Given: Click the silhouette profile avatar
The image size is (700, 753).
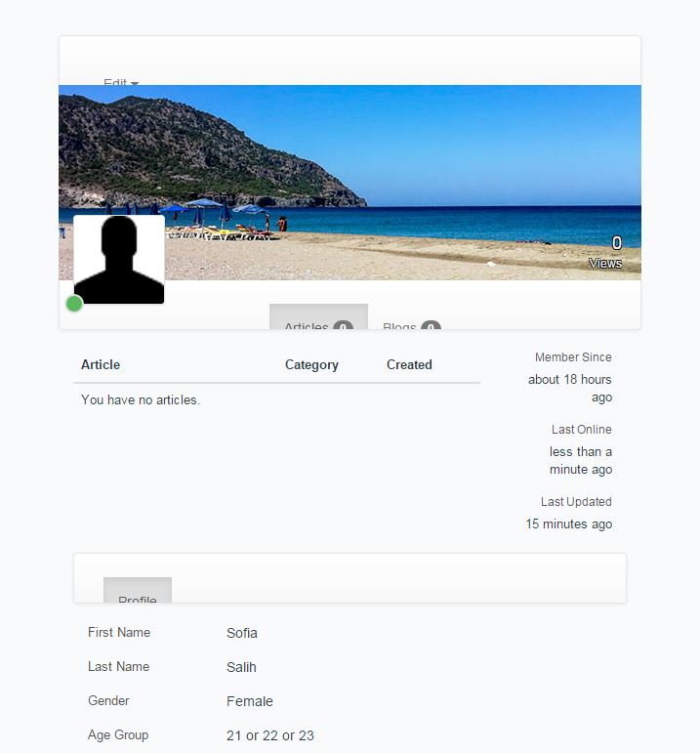Looking at the screenshot, I should [118, 260].
